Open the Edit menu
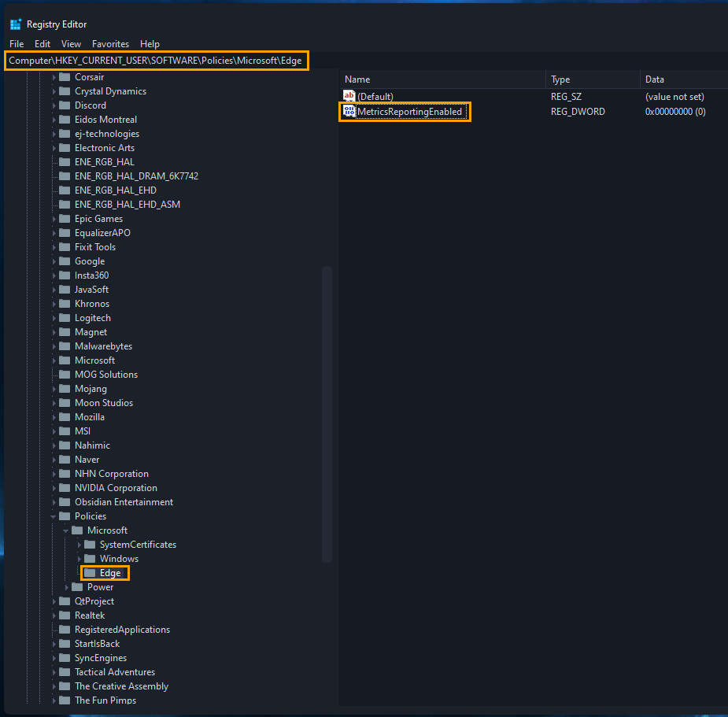The image size is (728, 717). (x=42, y=44)
